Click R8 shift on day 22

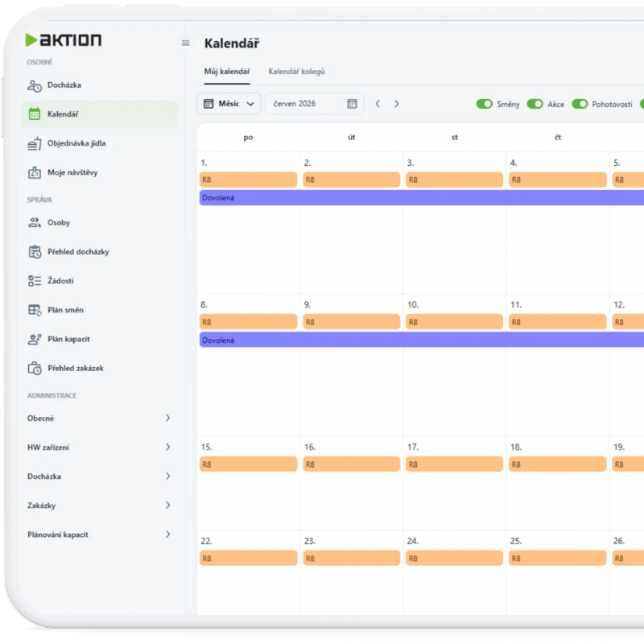[x=248, y=559]
